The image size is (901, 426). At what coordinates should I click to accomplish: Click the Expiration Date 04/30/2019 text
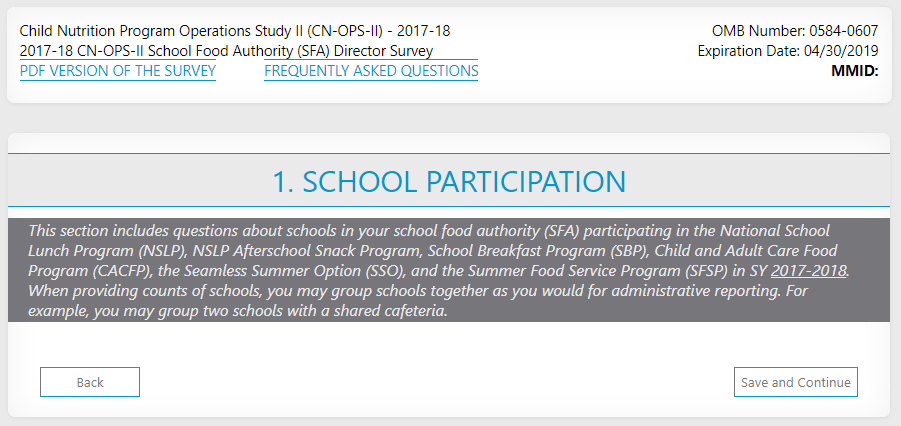click(x=788, y=51)
